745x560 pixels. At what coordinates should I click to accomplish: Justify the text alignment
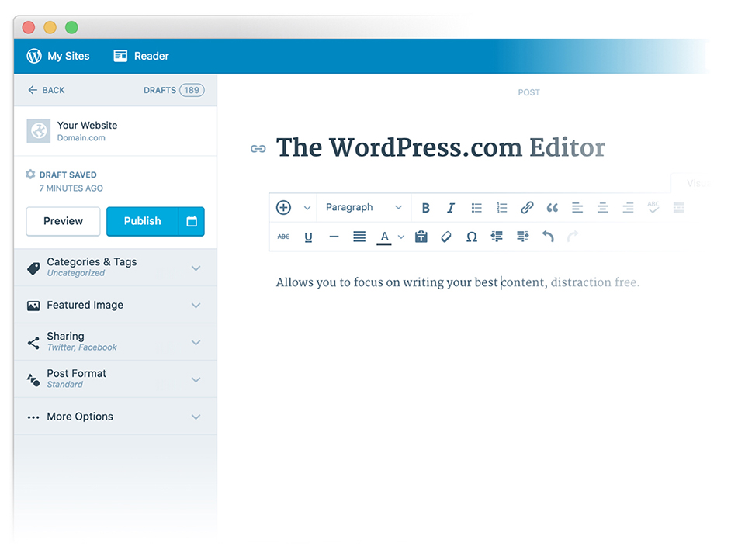click(x=359, y=237)
